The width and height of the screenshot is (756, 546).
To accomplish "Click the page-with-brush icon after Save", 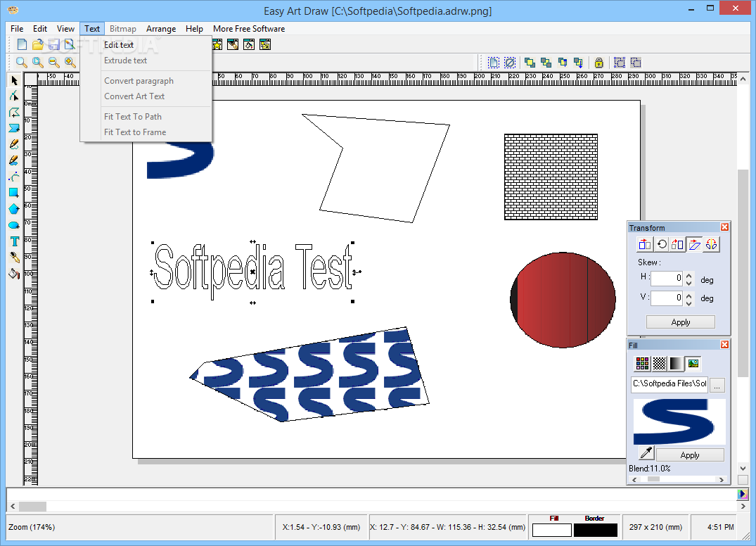I will [x=70, y=45].
